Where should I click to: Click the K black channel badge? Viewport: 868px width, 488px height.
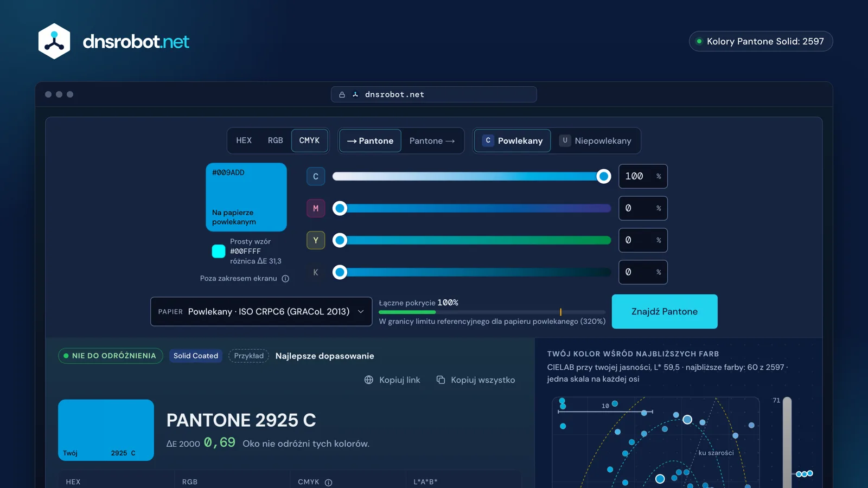tap(316, 272)
